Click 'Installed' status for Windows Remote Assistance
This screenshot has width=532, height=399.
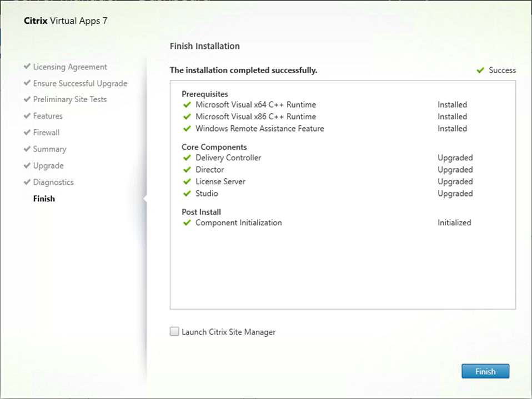pos(452,129)
